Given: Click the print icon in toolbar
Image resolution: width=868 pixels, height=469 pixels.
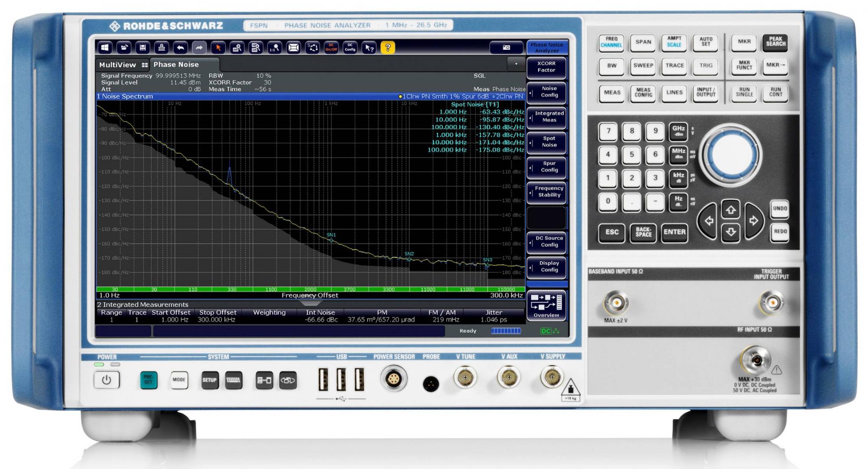Looking at the screenshot, I should [161, 48].
